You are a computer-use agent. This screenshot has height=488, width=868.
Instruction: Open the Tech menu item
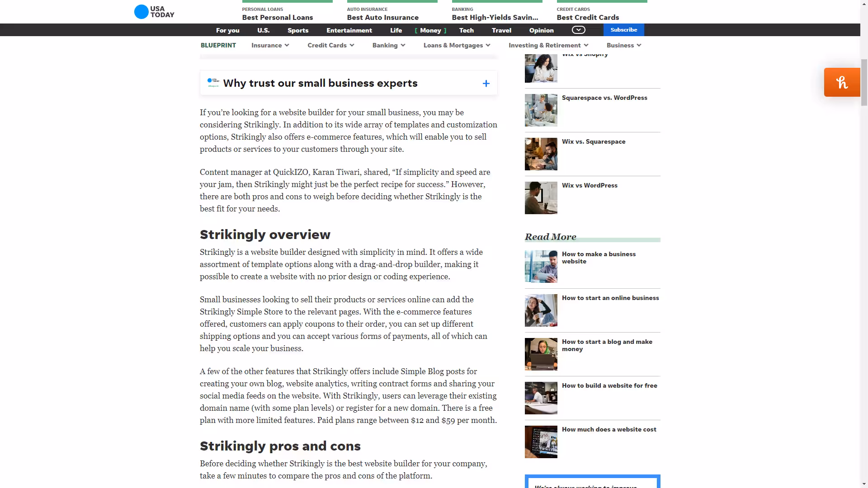click(466, 30)
